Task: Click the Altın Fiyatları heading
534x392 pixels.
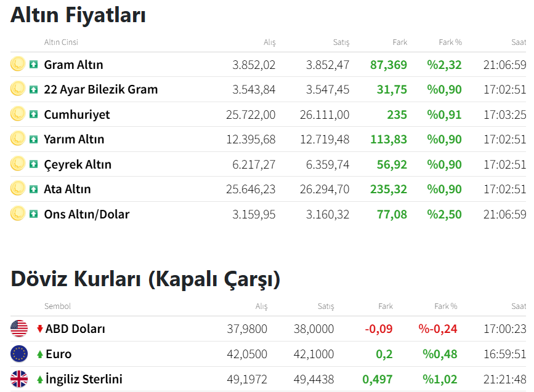Action: tap(78, 15)
